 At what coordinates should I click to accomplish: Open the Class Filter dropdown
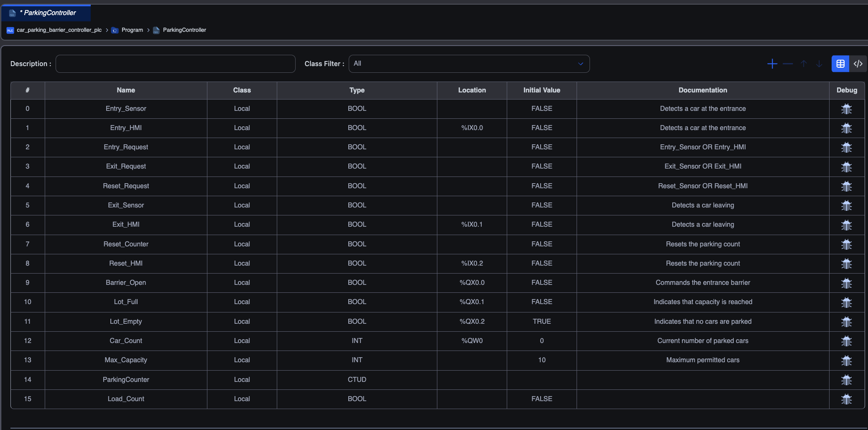[469, 64]
